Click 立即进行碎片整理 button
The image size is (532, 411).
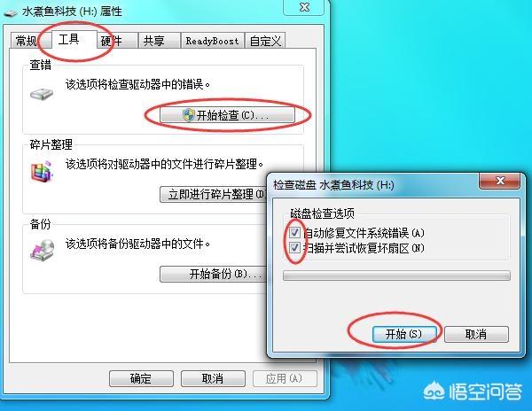213,194
